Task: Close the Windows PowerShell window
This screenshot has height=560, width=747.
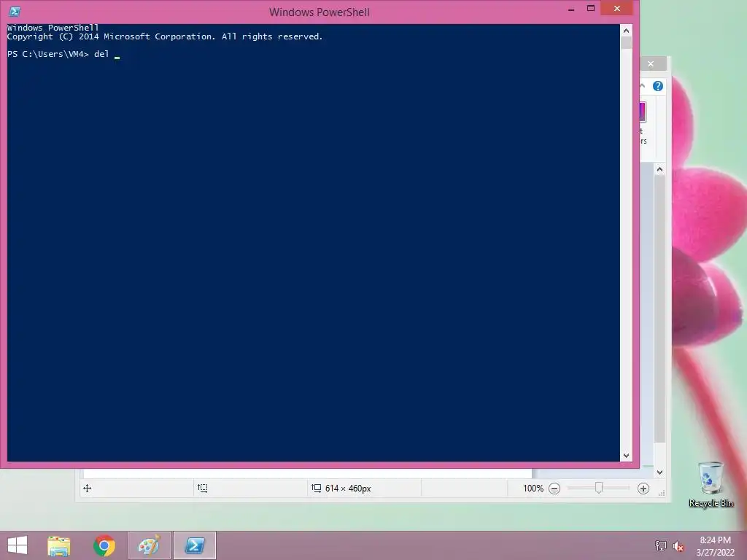Action: (617, 9)
